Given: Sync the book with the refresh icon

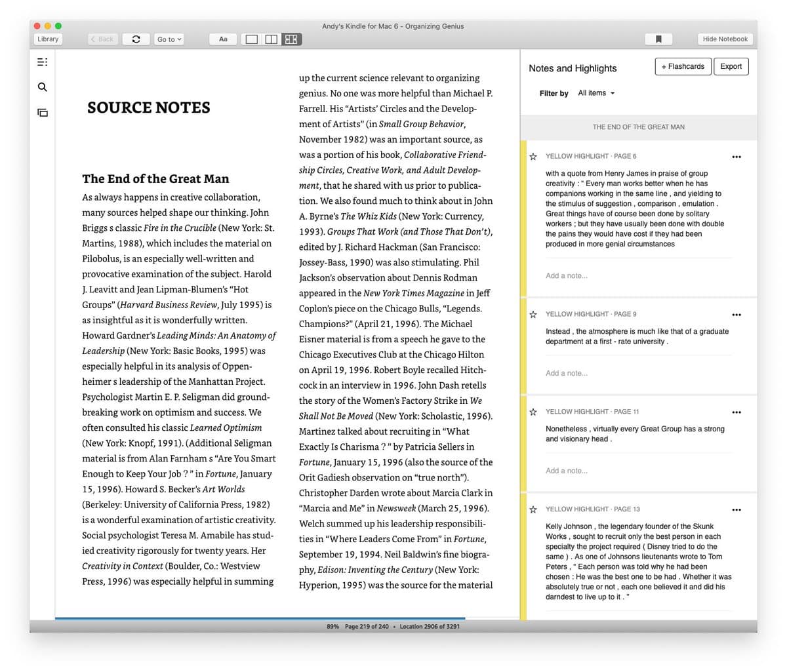Looking at the screenshot, I should pyautogui.click(x=136, y=39).
